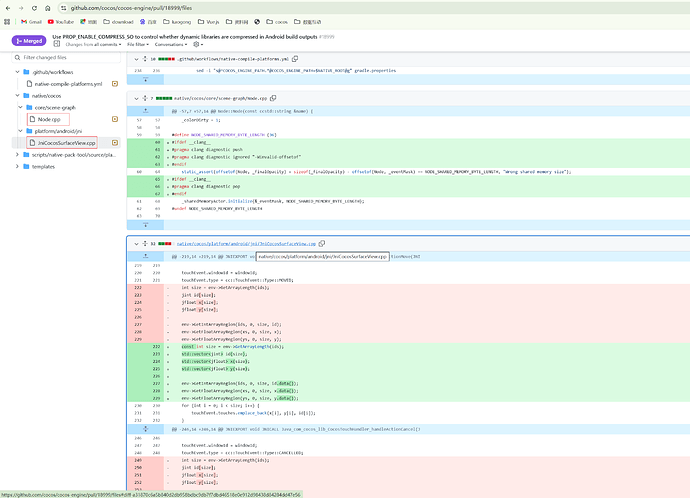Click modified marker beside native-compile-platforms.yml in tree
This screenshot has width=690, height=498.
pyautogui.click(x=115, y=84)
